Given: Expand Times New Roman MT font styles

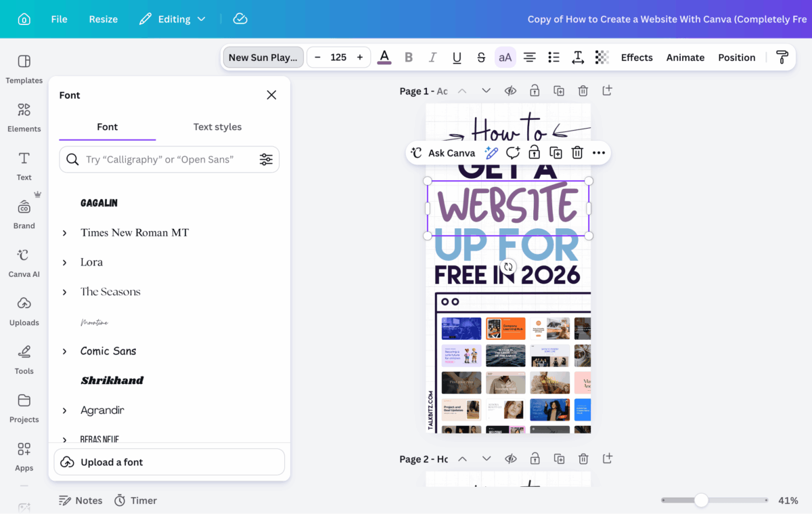Looking at the screenshot, I should click(x=65, y=233).
